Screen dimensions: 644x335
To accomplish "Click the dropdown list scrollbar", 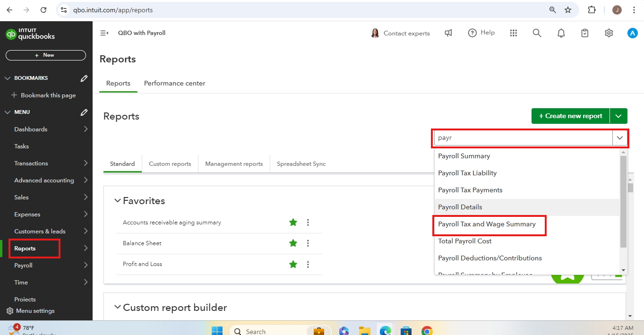I will coord(623,202).
